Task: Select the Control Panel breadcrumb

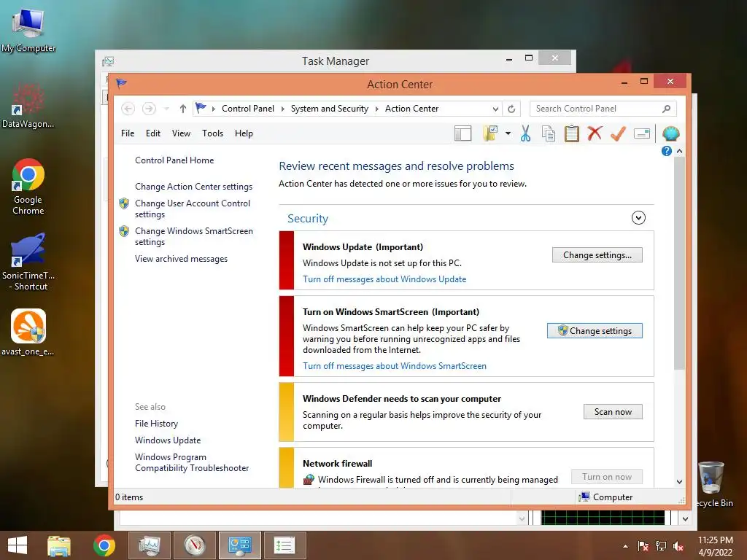Action: pos(248,109)
